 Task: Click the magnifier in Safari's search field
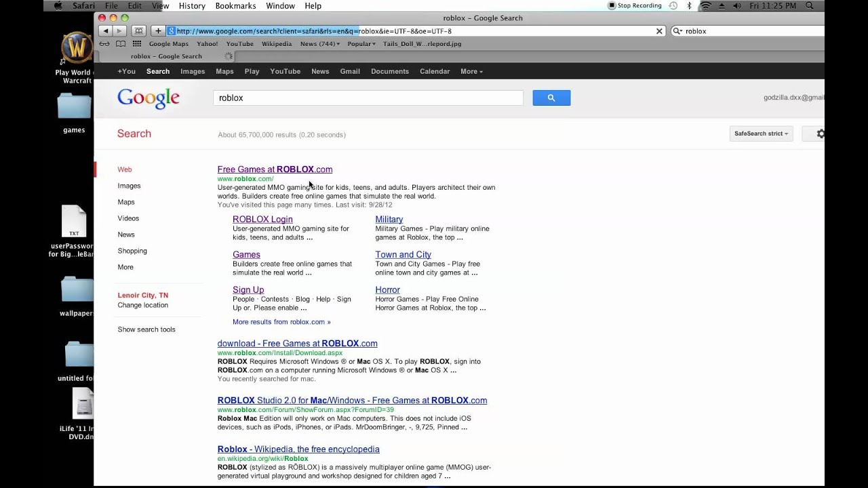pyautogui.click(x=677, y=31)
